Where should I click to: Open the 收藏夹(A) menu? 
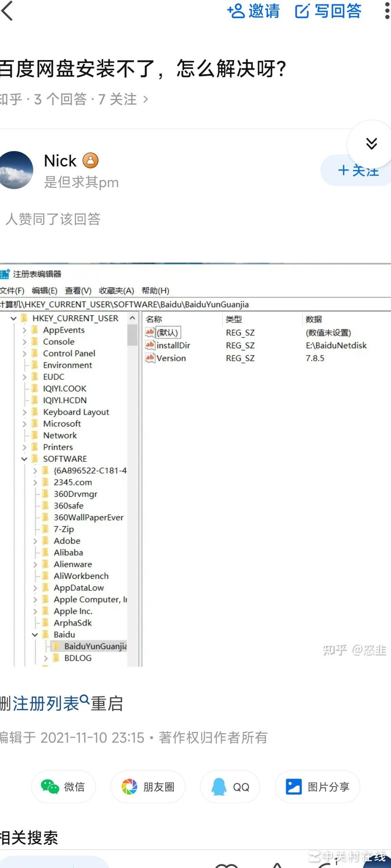pyautogui.click(x=116, y=291)
